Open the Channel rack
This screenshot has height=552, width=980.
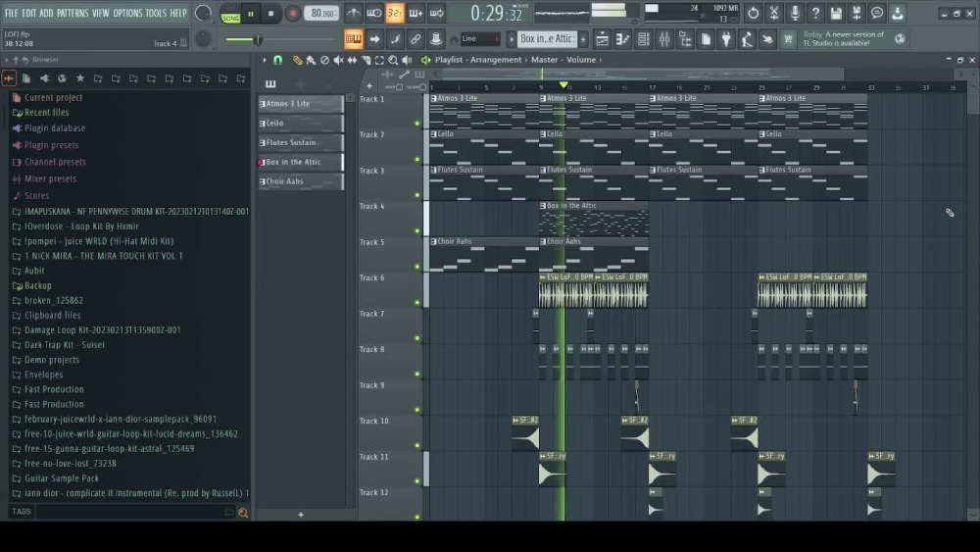pyautogui.click(x=643, y=39)
